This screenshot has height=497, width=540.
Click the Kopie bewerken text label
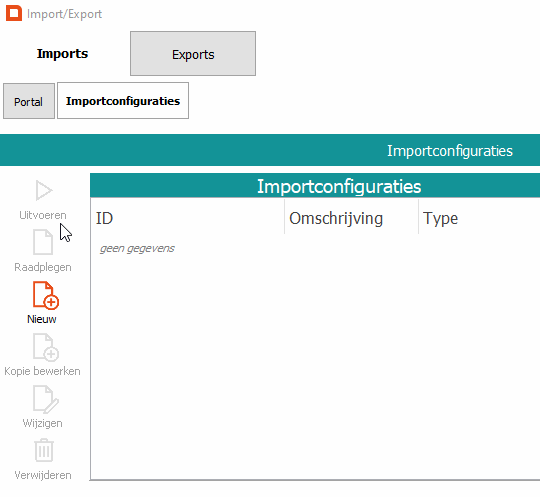point(42,371)
